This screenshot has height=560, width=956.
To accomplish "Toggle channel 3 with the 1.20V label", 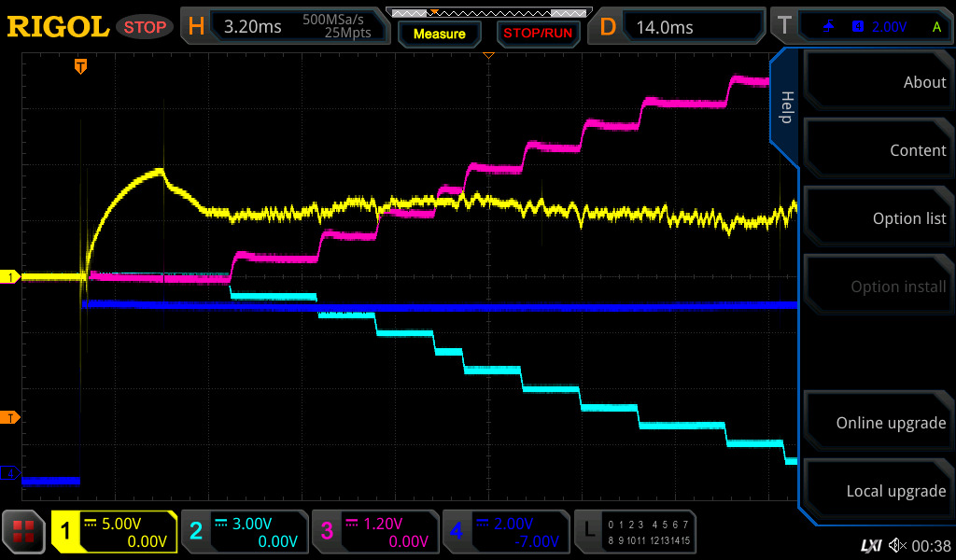I will [374, 532].
